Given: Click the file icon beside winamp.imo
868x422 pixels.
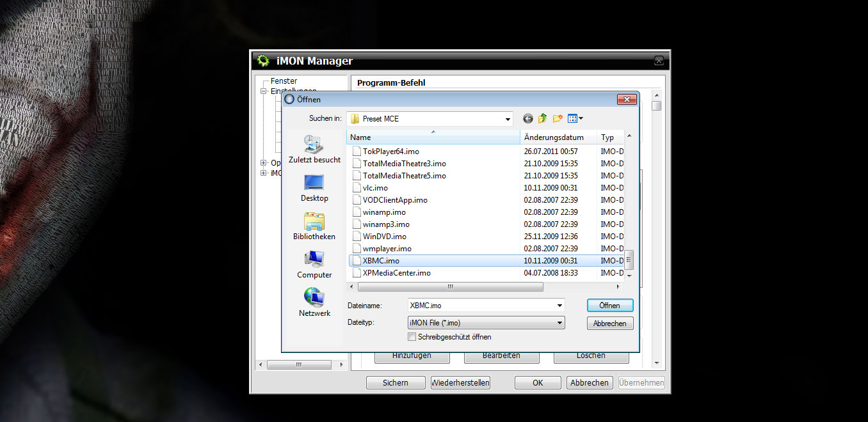Looking at the screenshot, I should point(357,212).
